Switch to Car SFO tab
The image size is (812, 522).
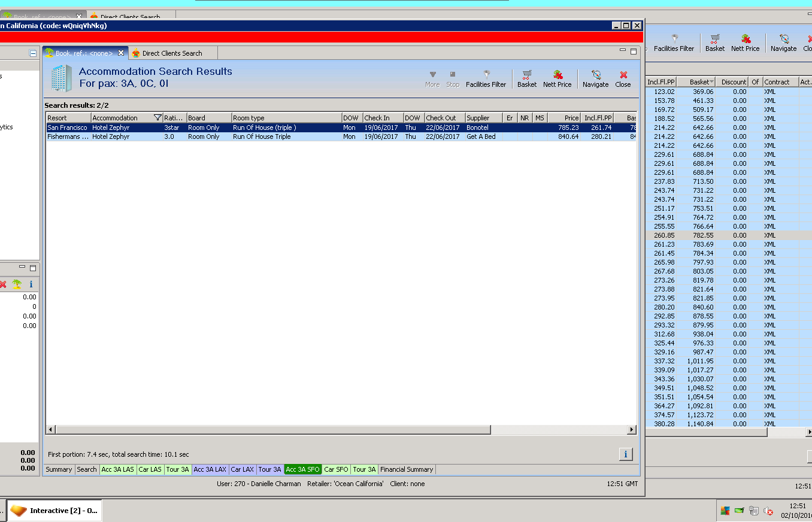tap(337, 469)
